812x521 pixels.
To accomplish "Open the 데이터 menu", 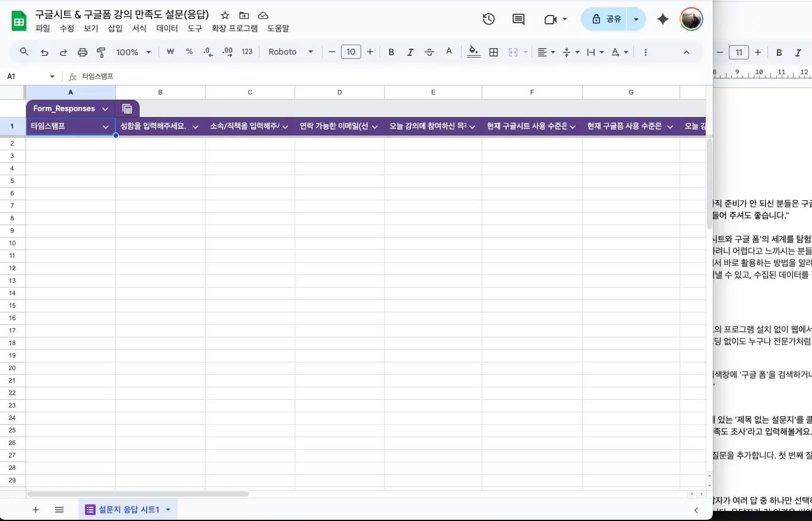I will coord(167,28).
